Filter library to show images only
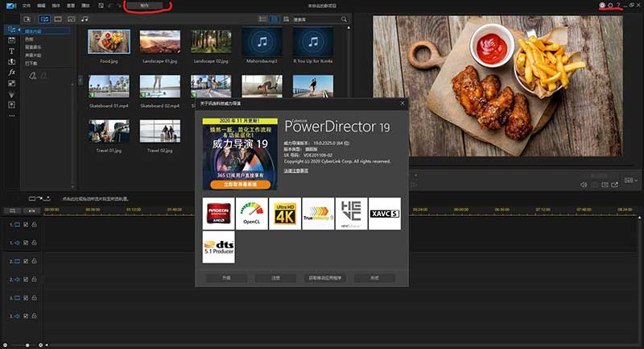The image size is (644, 349). pos(72,19)
